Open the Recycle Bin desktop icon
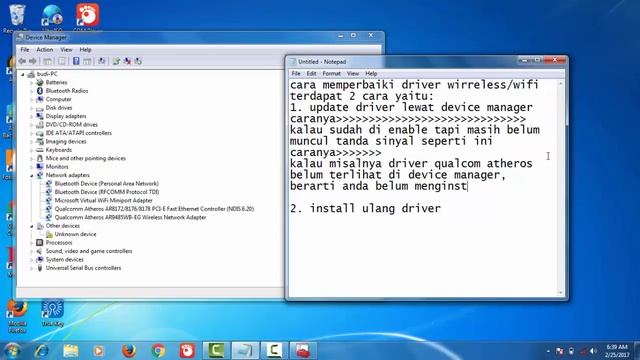640x360 pixels. click(17, 18)
